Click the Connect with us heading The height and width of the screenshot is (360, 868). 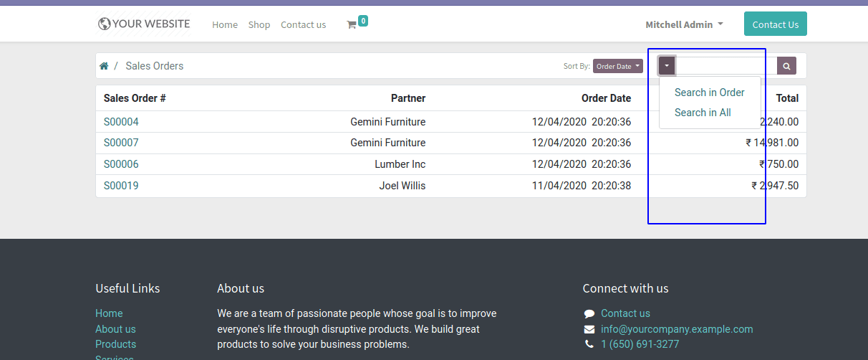(625, 288)
